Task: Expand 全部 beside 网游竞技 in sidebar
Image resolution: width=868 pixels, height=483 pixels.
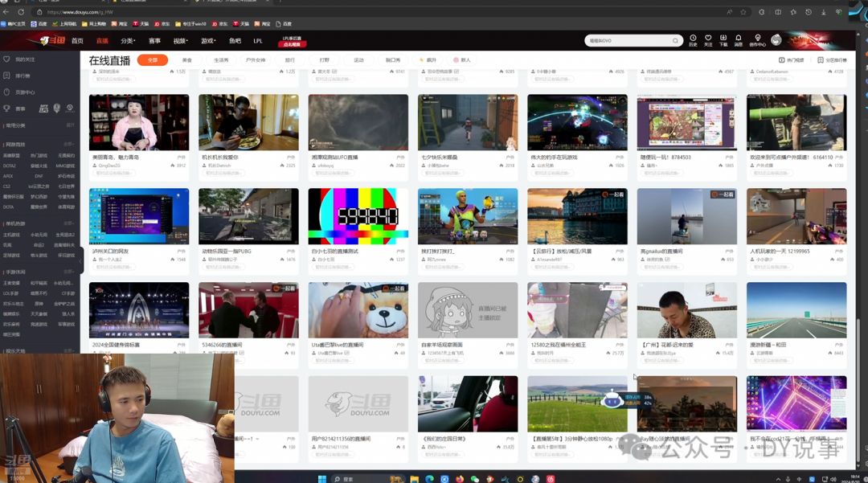Action: pos(69,145)
